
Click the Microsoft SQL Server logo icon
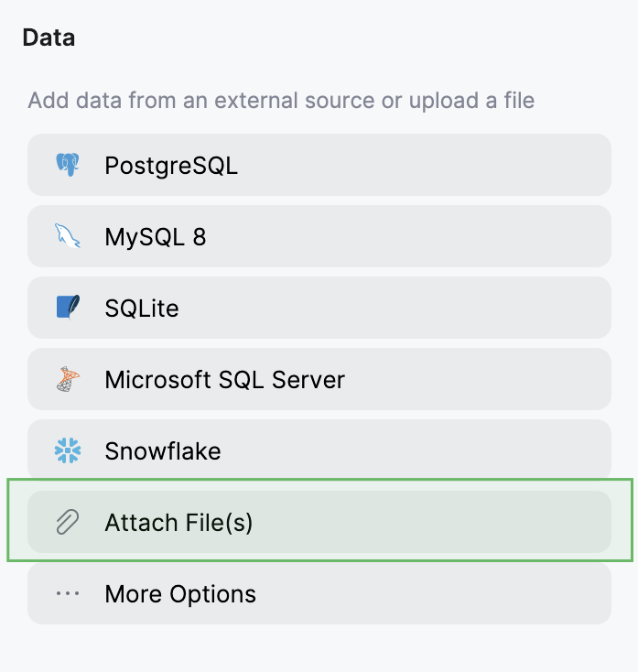(68, 379)
